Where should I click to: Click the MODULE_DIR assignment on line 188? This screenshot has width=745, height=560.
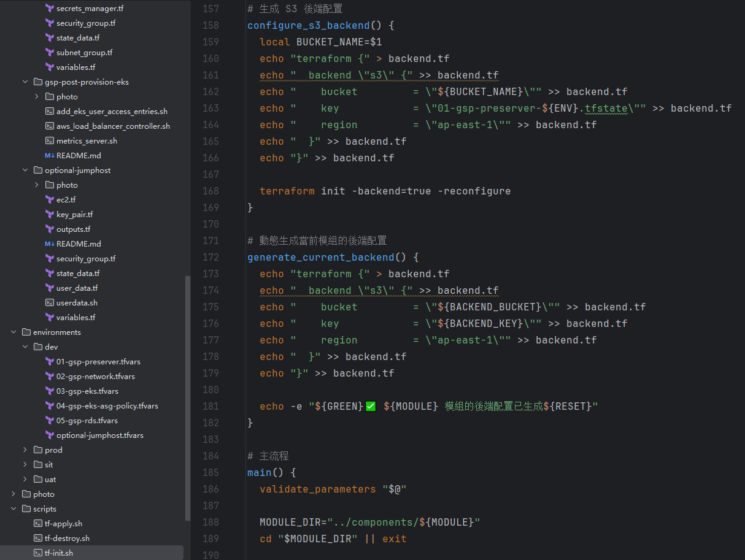click(x=369, y=523)
